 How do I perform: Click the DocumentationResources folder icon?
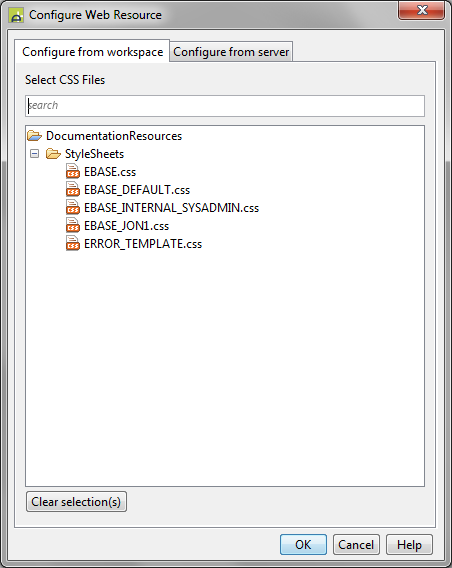pyautogui.click(x=34, y=136)
